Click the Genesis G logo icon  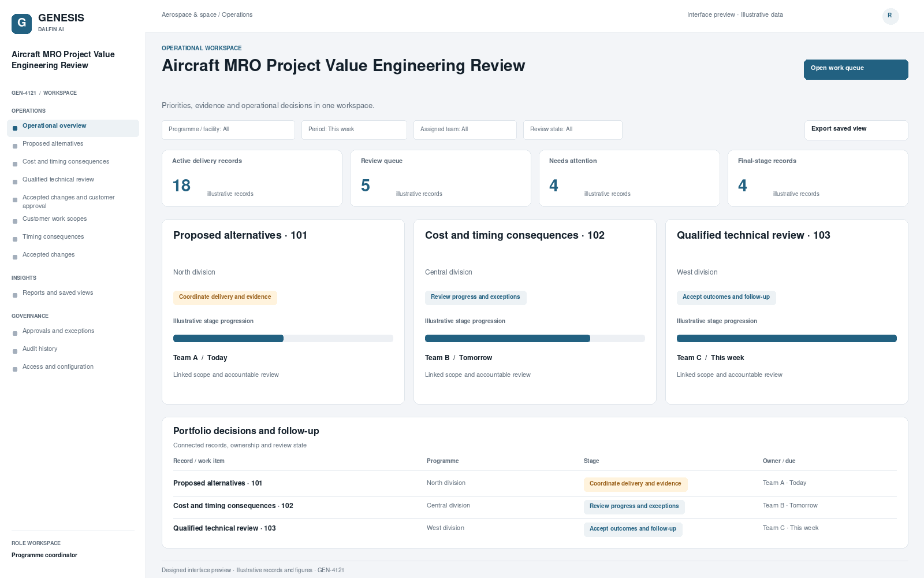(x=21, y=23)
